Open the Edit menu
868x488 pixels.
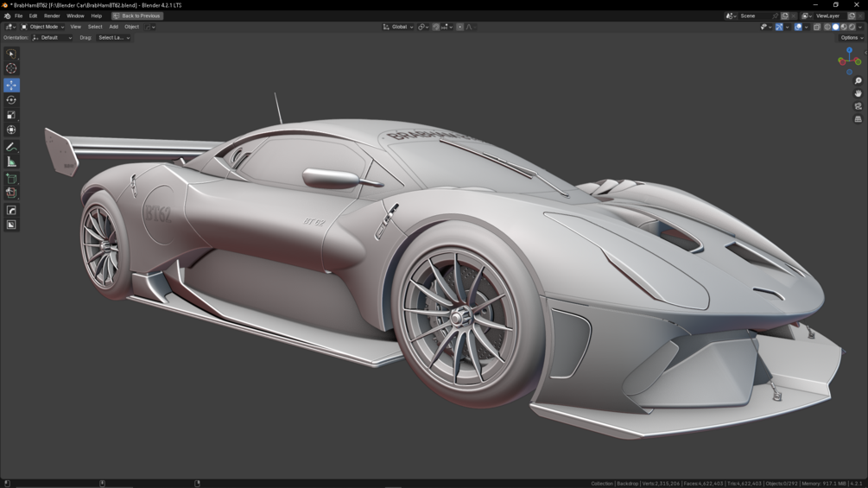(x=33, y=16)
